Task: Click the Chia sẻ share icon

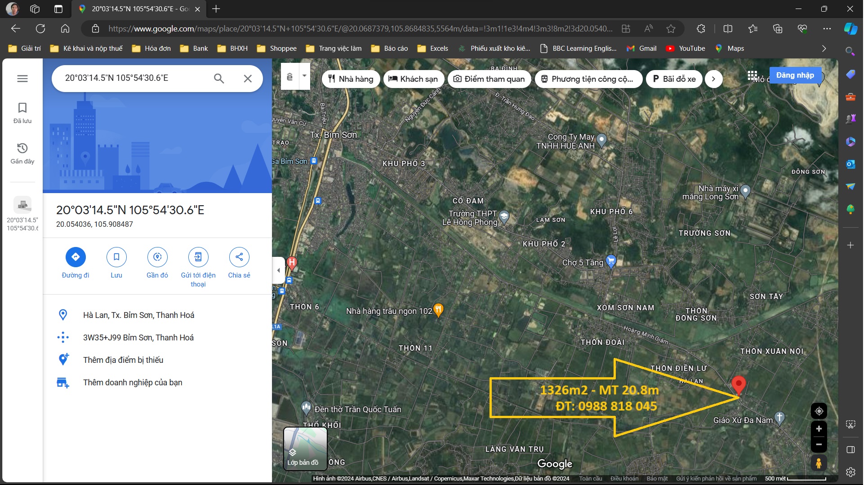Action: (239, 257)
